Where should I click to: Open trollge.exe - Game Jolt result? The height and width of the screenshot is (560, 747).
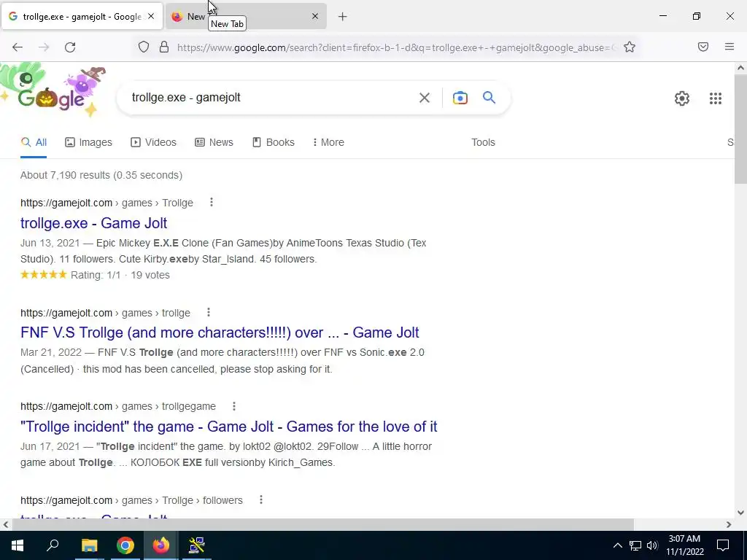[94, 223]
